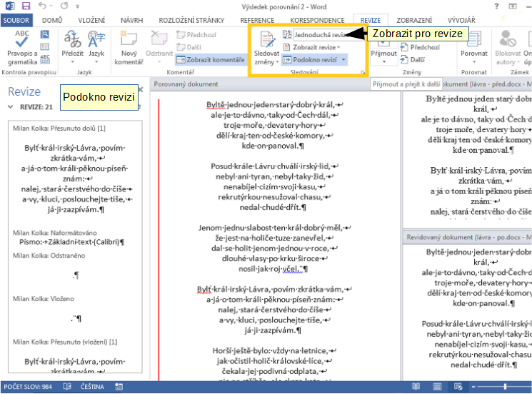Click the proofing book icon in status bar
Image resolution: width=532 pixels, height=394 pixels.
[67, 386]
